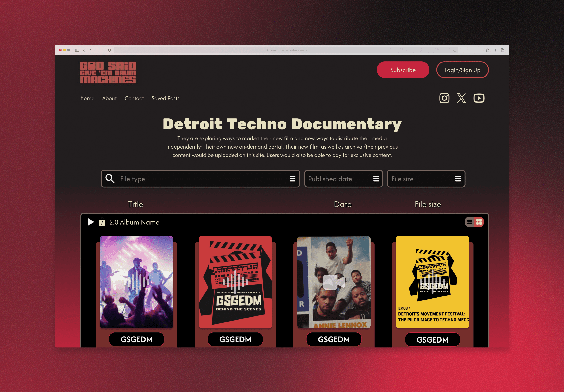Click the Date column header
564x392 pixels.
point(343,204)
